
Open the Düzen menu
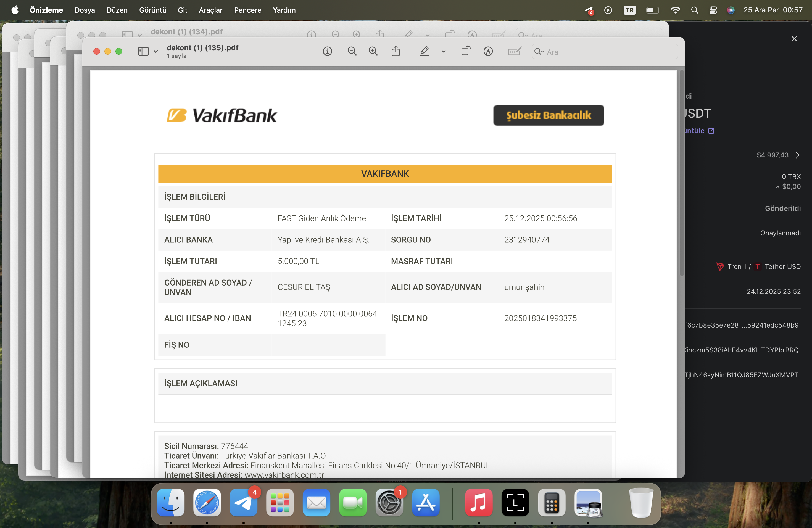(117, 10)
